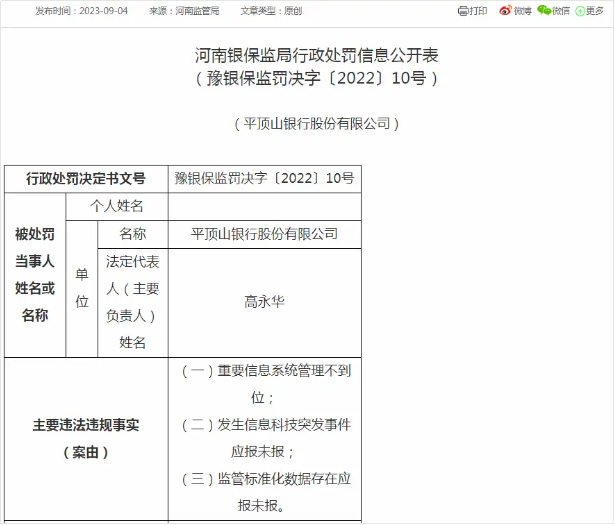Click violation （一）重要信息系统管理不到位

coord(266,384)
